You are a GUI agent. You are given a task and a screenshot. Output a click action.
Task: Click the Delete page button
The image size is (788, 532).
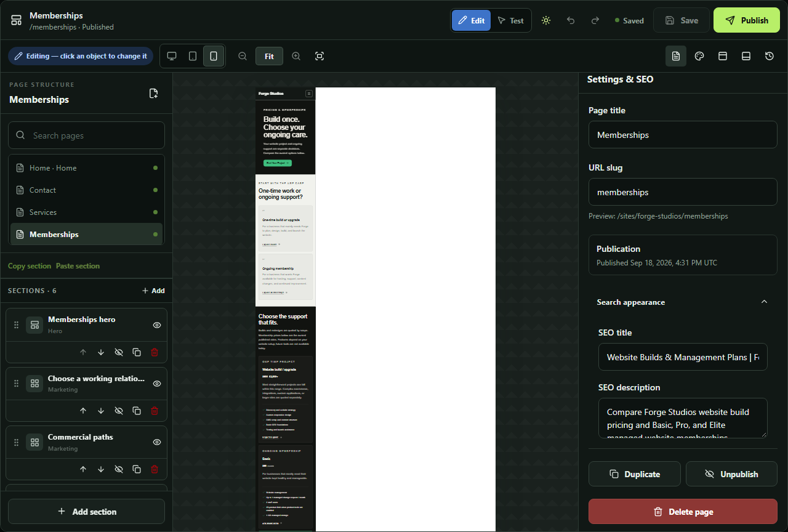[683, 512]
